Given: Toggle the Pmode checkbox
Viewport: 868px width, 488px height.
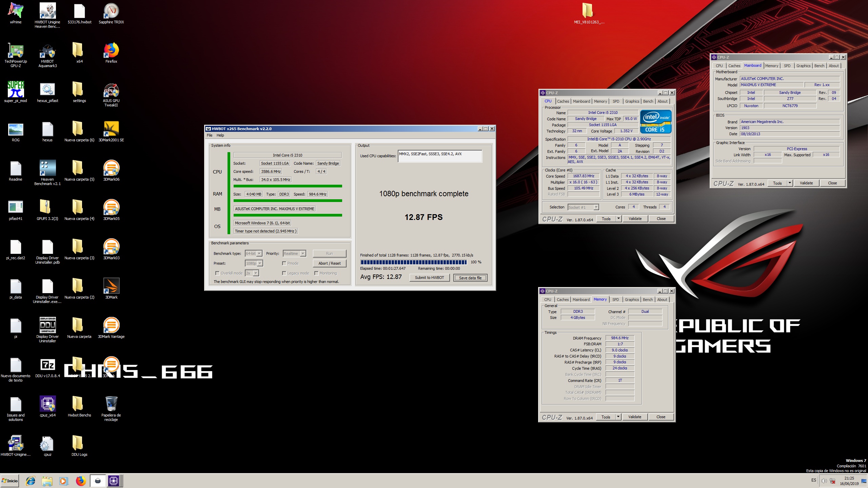Looking at the screenshot, I should click(284, 263).
